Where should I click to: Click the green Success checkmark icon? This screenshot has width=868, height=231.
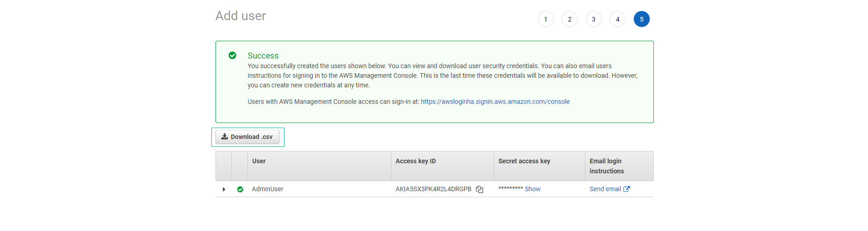tap(232, 55)
